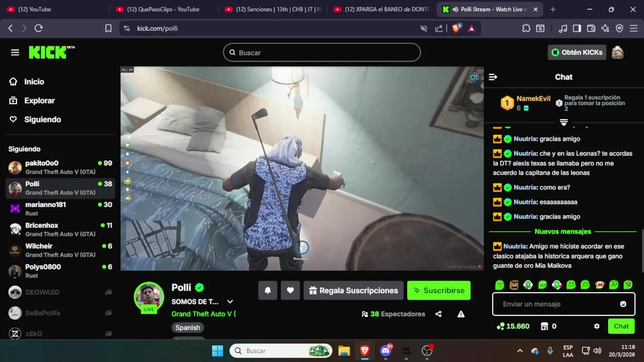Open the Kick shop storefront icon
The width and height of the screenshot is (644, 362).
544,326
